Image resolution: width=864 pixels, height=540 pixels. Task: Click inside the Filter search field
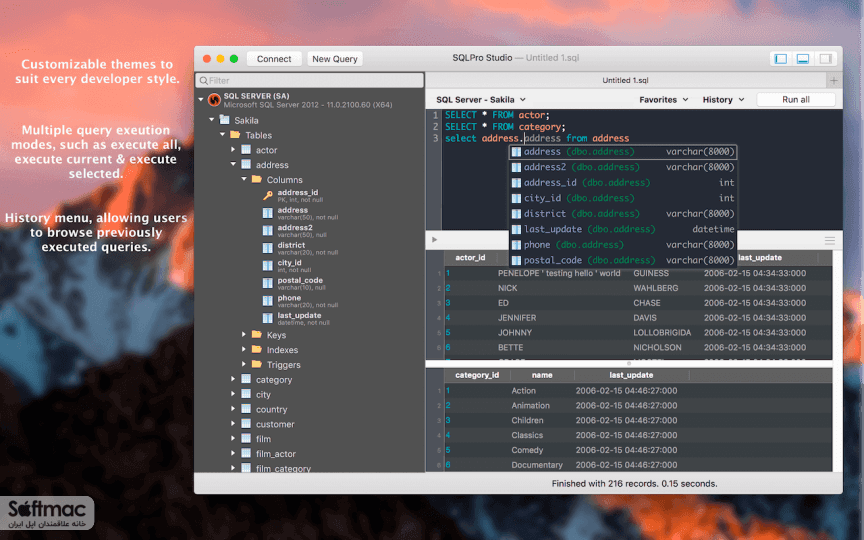[x=310, y=80]
